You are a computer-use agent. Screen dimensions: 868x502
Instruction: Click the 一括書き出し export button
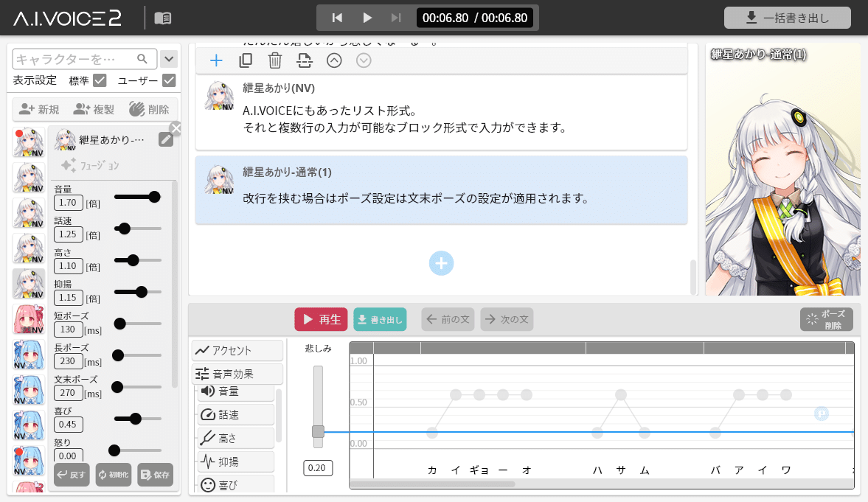pyautogui.click(x=787, y=18)
